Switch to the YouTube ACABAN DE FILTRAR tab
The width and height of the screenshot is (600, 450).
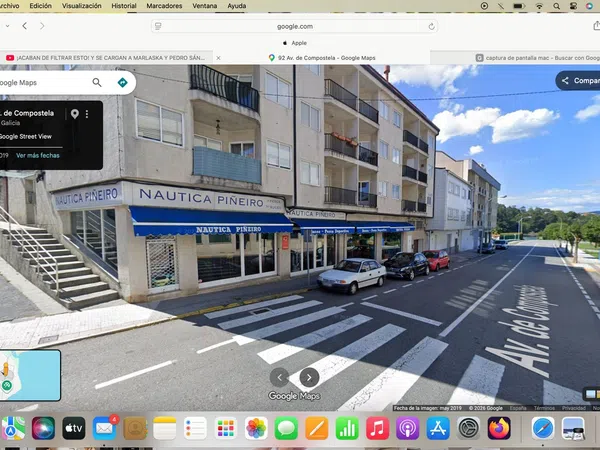point(106,58)
